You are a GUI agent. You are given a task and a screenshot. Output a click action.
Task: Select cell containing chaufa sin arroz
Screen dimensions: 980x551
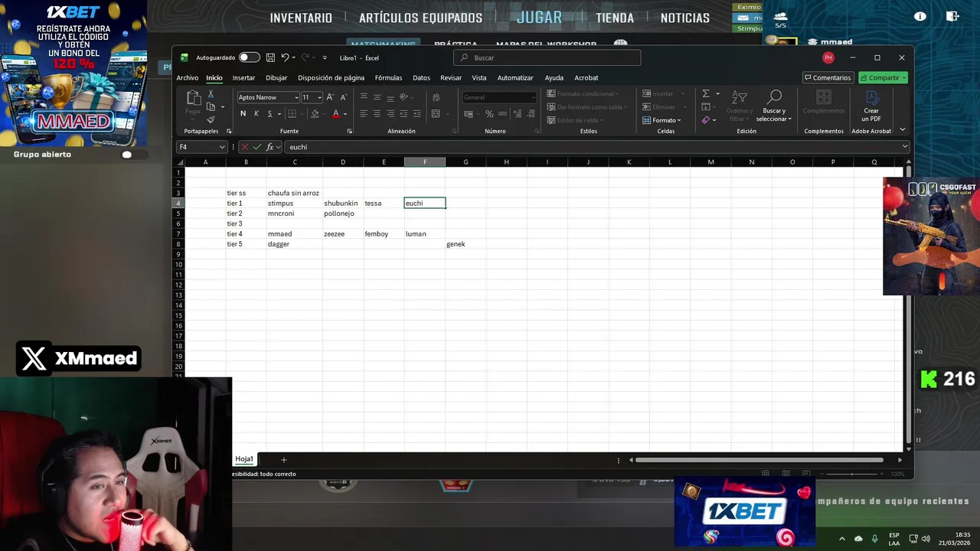pos(294,193)
